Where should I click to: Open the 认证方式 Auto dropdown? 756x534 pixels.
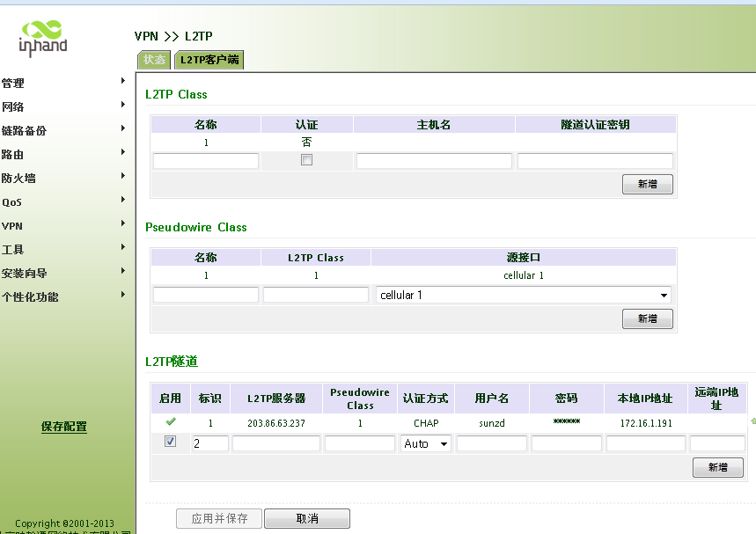(426, 444)
